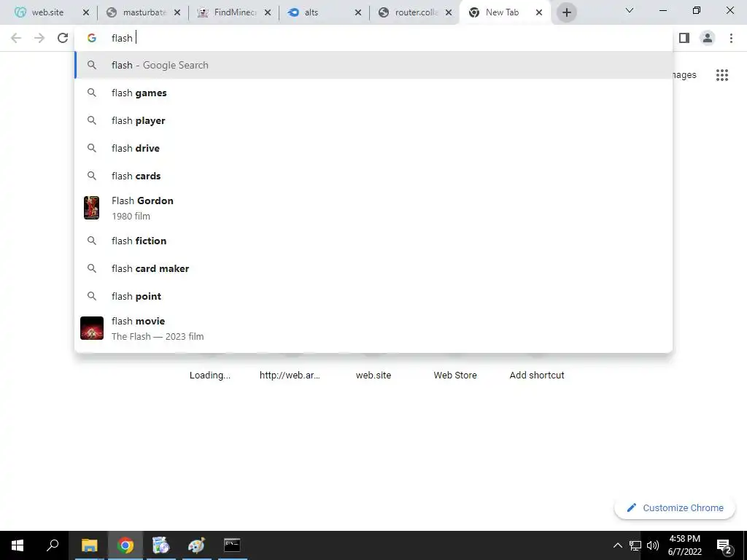Choose the 'flash drive' suggestion

pyautogui.click(x=373, y=148)
